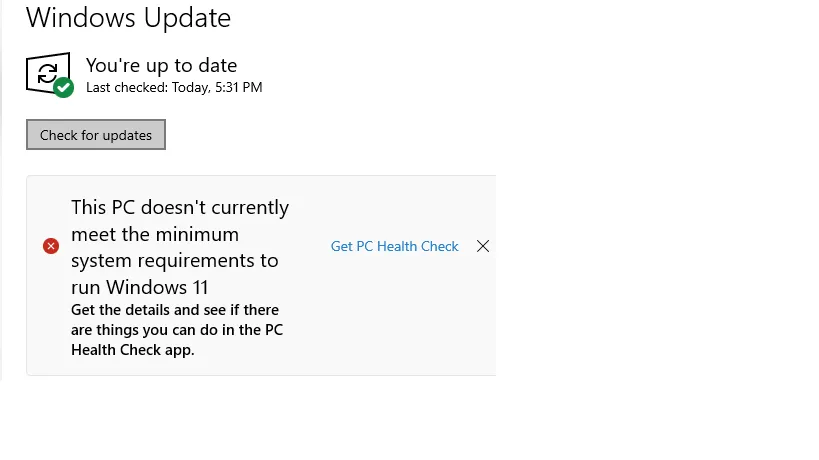Dismiss the Windows 11 requirements notice
Image resolution: width=819 pixels, height=460 pixels.
pos(483,246)
